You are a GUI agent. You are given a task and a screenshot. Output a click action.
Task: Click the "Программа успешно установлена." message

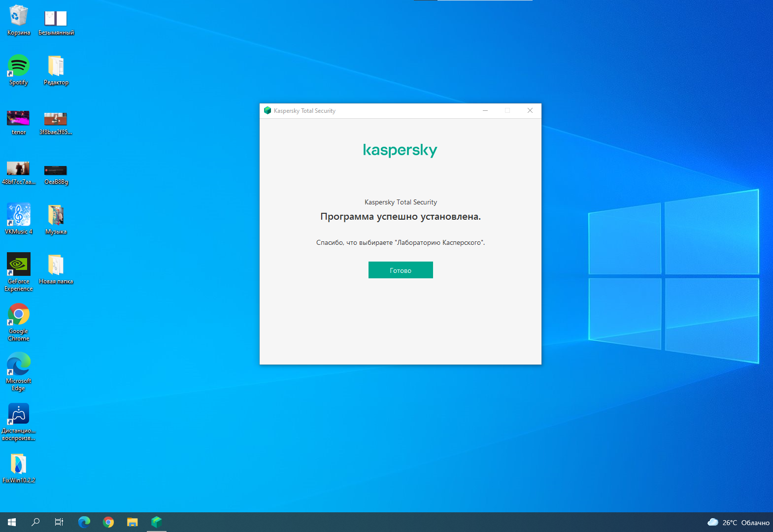click(401, 217)
